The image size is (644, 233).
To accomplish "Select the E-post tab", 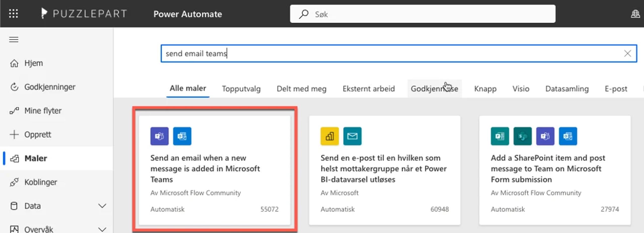I will point(616,89).
